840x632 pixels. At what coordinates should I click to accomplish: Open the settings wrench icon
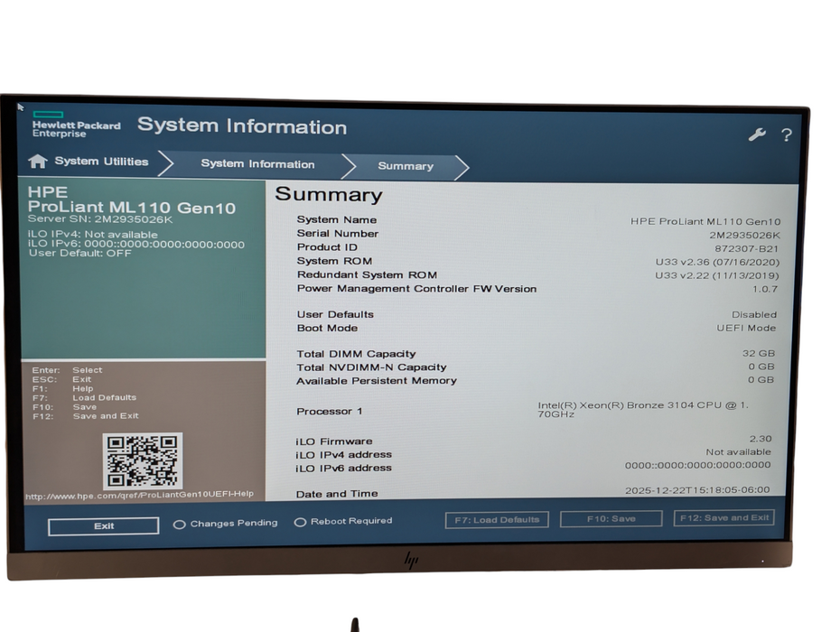759,134
